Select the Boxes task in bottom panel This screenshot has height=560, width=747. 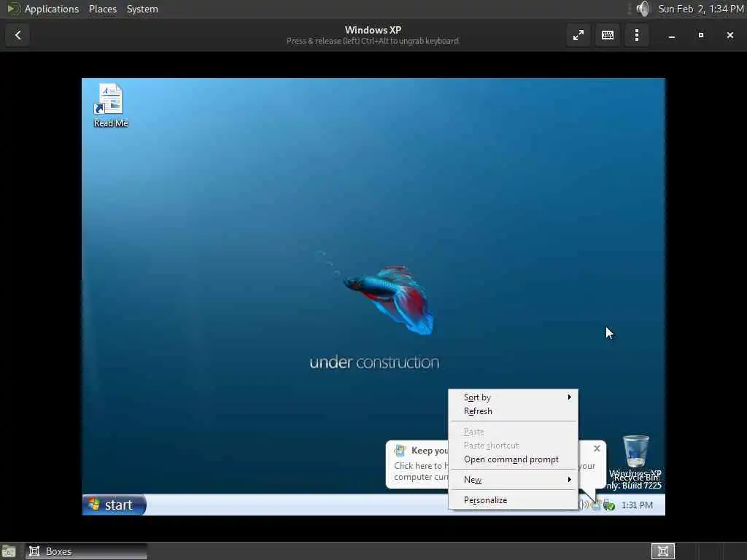(86, 551)
